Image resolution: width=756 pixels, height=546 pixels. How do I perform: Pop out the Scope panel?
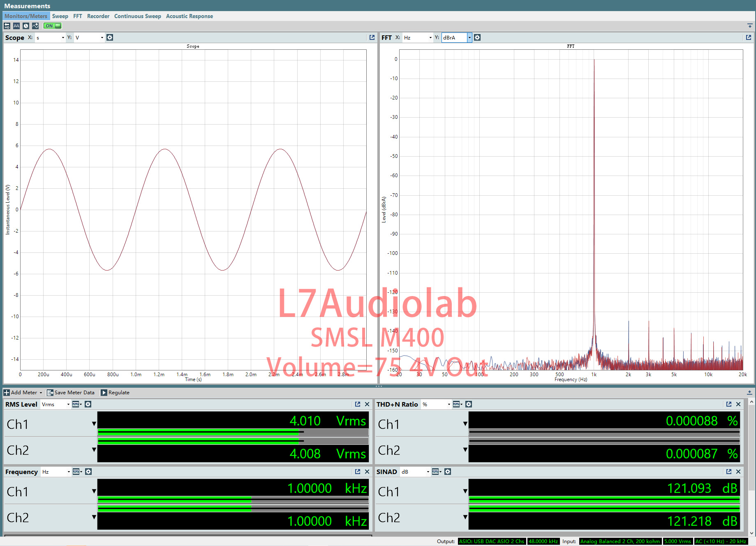[372, 37]
